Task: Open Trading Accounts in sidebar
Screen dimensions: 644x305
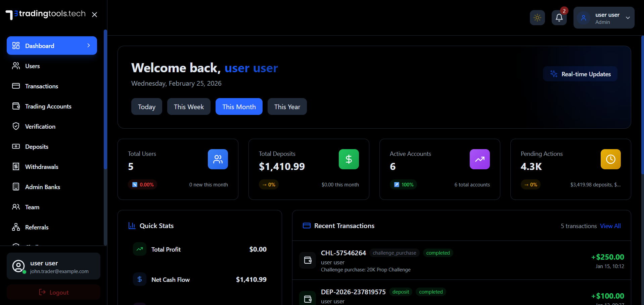Action: (48, 106)
